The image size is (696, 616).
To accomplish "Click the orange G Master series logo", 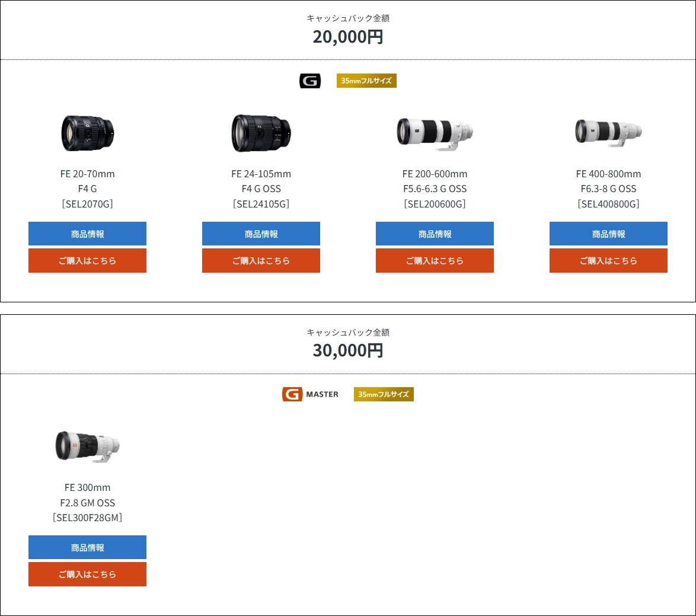I will (x=310, y=394).
